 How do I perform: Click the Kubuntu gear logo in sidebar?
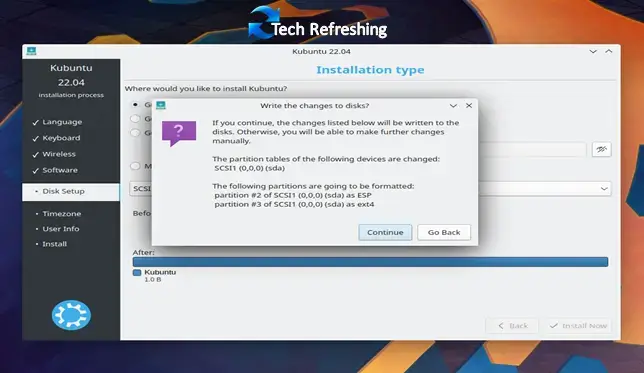pos(71,315)
